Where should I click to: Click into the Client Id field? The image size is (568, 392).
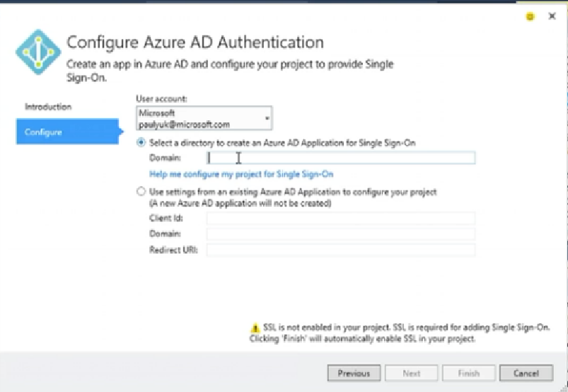(x=340, y=218)
